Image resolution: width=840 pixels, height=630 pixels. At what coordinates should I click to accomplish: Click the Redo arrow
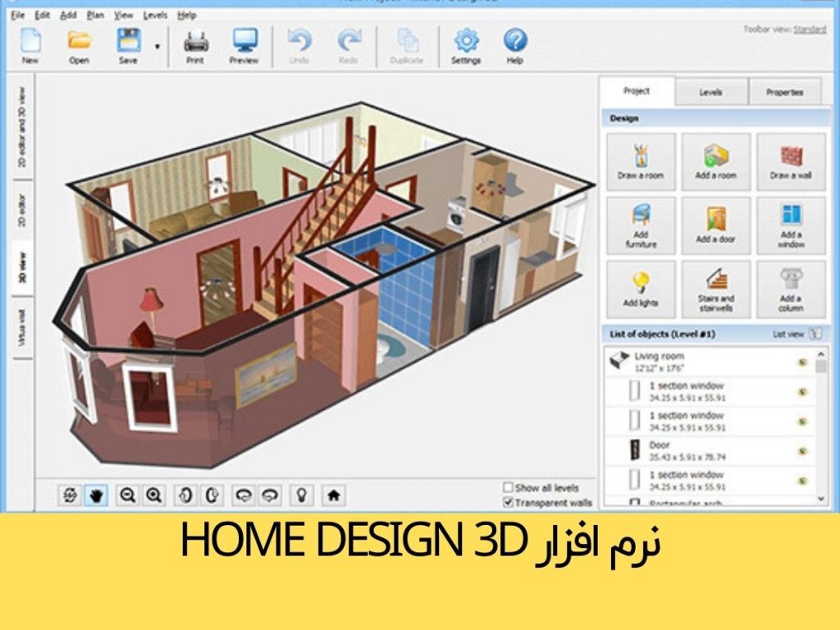pos(349,41)
